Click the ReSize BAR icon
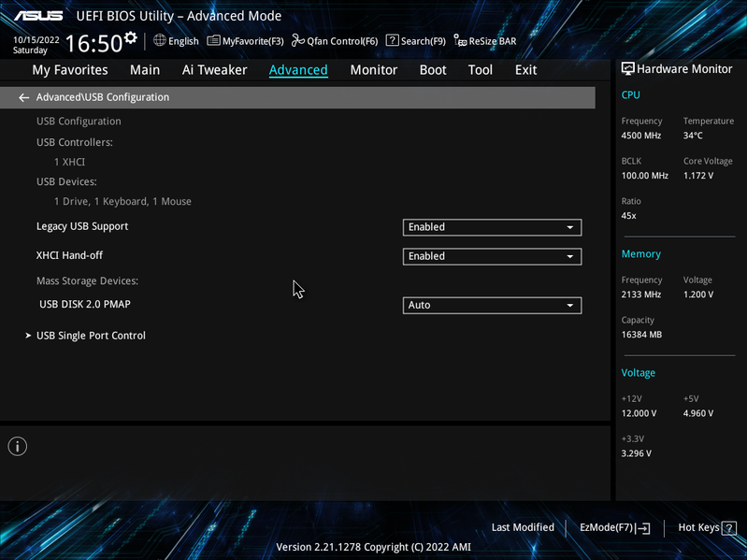 click(460, 40)
